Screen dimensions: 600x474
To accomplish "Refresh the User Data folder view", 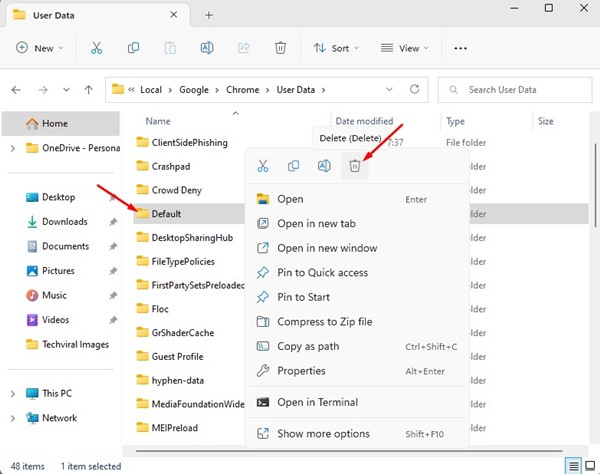I will tap(414, 90).
